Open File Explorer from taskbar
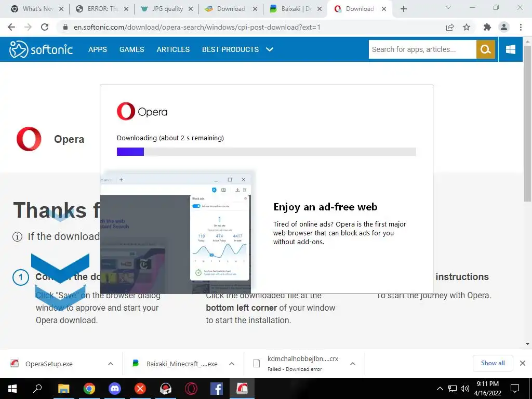The height and width of the screenshot is (399, 532). 63,389
